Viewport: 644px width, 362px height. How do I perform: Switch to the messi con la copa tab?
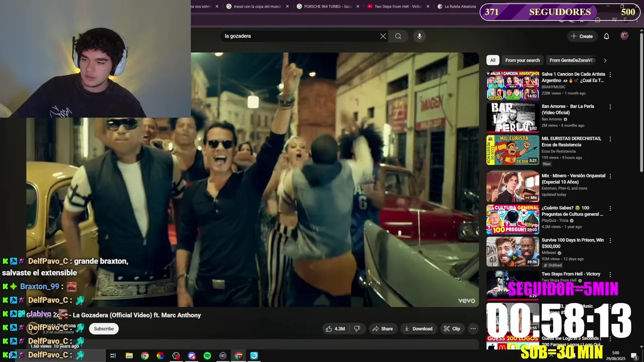[x=257, y=7]
